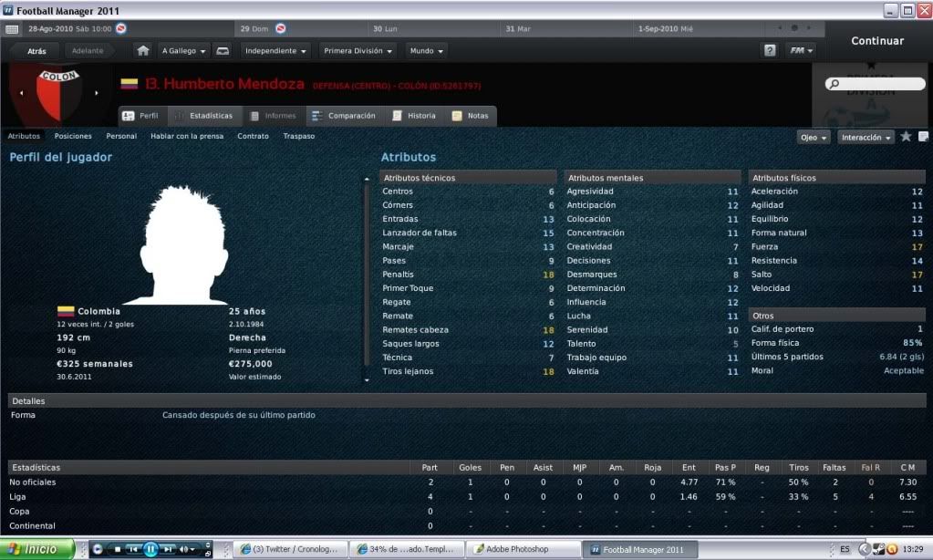
Task: Open the Interacción dropdown
Action: pos(866,138)
